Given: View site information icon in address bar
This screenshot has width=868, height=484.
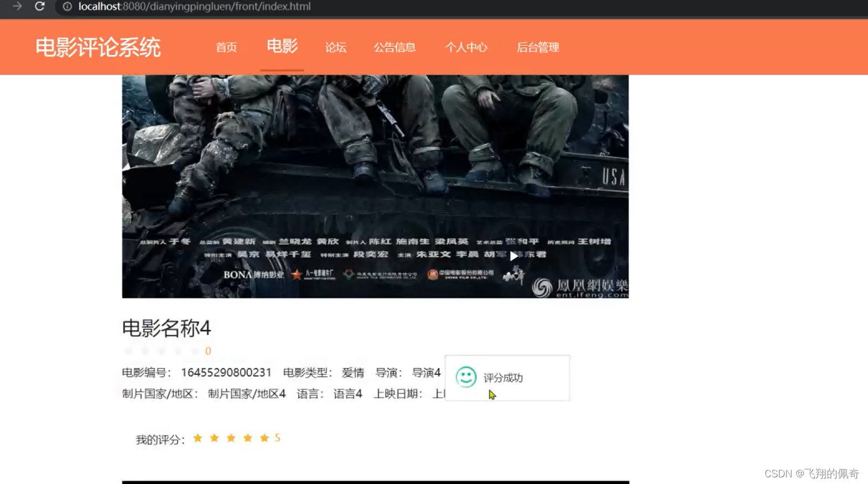Looking at the screenshot, I should pyautogui.click(x=67, y=7).
